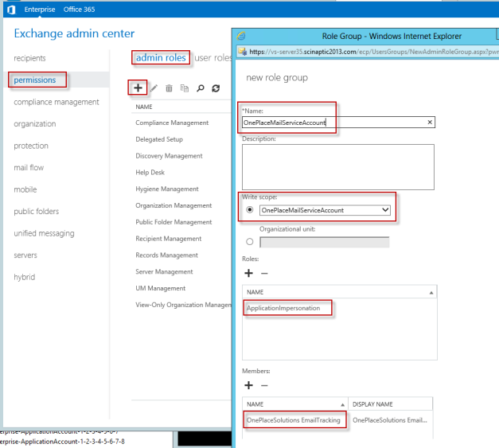Clear the Name field with X icon
The width and height of the screenshot is (499, 448).
click(430, 123)
